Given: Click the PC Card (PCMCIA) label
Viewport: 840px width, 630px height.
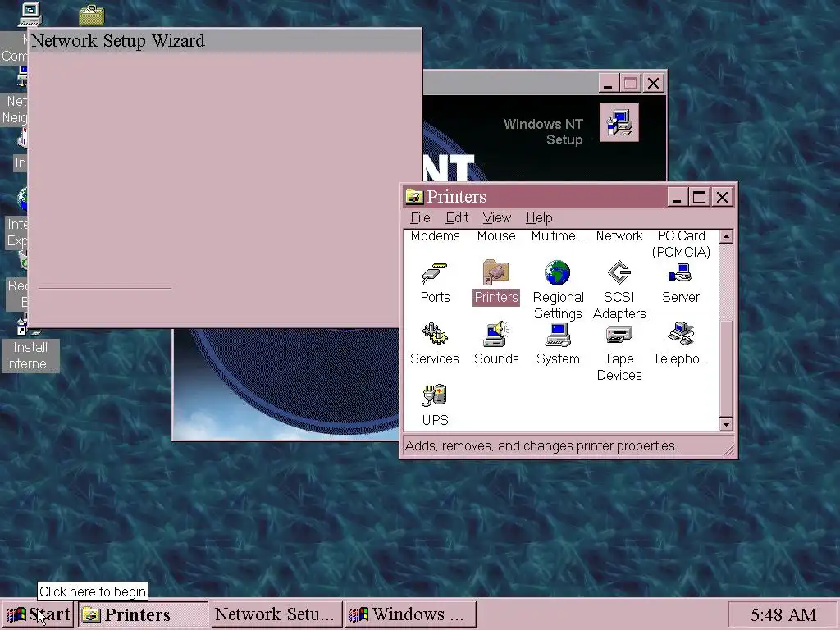Looking at the screenshot, I should (681, 244).
